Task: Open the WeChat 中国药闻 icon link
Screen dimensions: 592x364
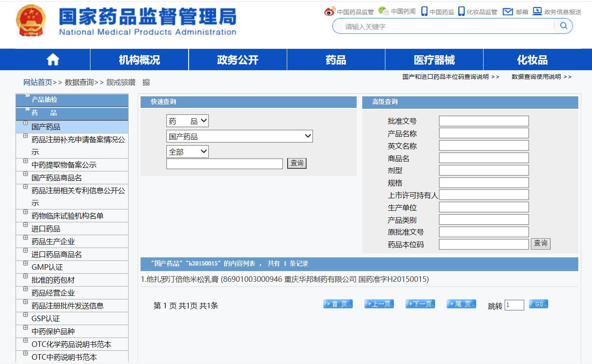Action: (x=383, y=11)
